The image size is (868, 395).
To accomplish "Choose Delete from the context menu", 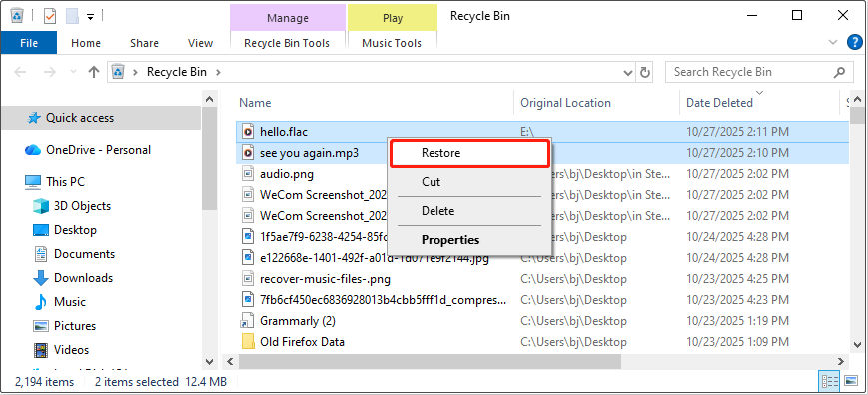I will point(469,211).
